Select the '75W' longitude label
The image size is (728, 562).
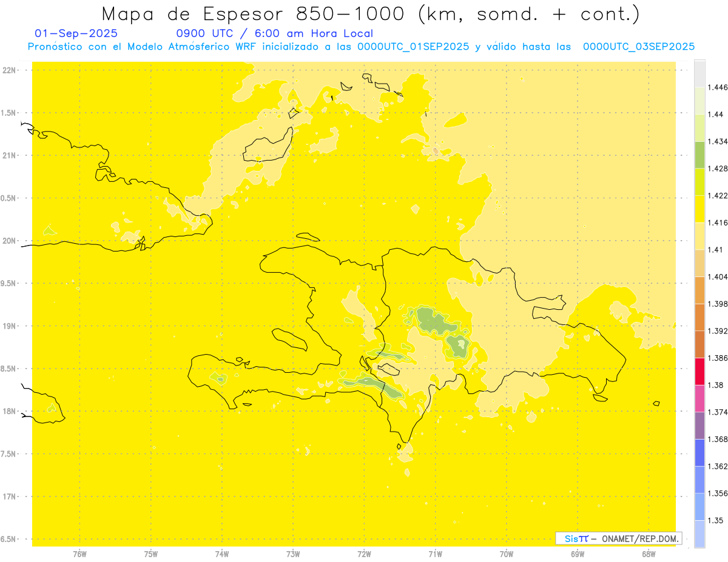pos(151,554)
